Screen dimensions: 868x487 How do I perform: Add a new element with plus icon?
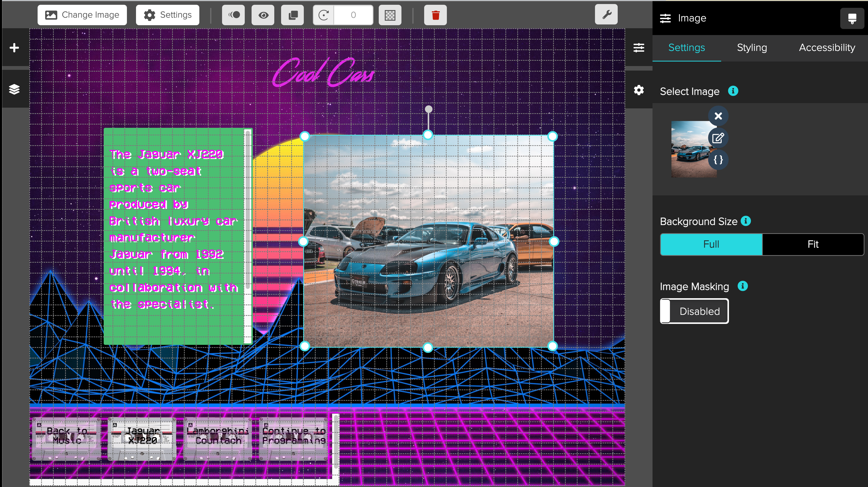pyautogui.click(x=14, y=47)
